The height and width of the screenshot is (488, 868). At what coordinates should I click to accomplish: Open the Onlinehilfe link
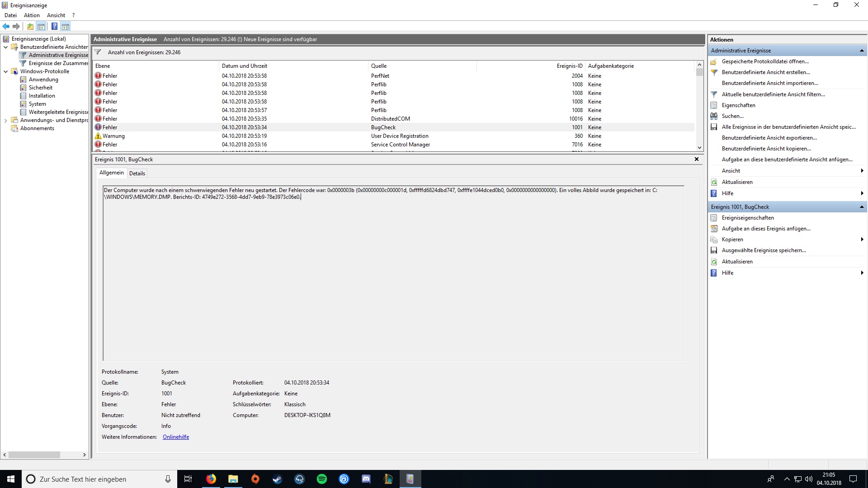176,437
